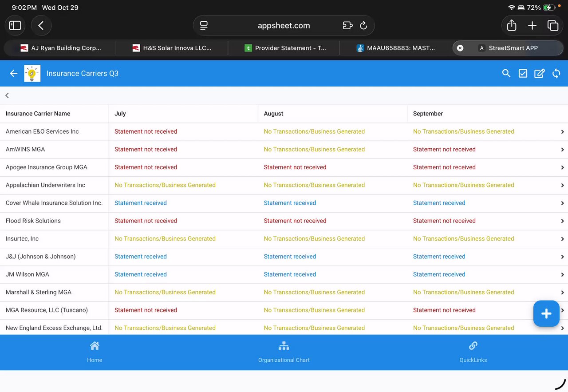
Task: Tap the edit pencil icon in header
Action: 539,73
